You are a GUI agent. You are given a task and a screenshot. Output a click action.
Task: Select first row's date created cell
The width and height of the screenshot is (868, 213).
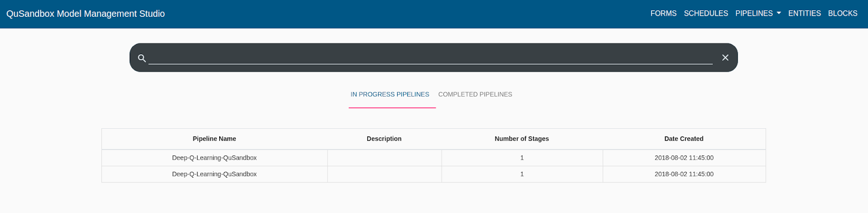tap(684, 158)
